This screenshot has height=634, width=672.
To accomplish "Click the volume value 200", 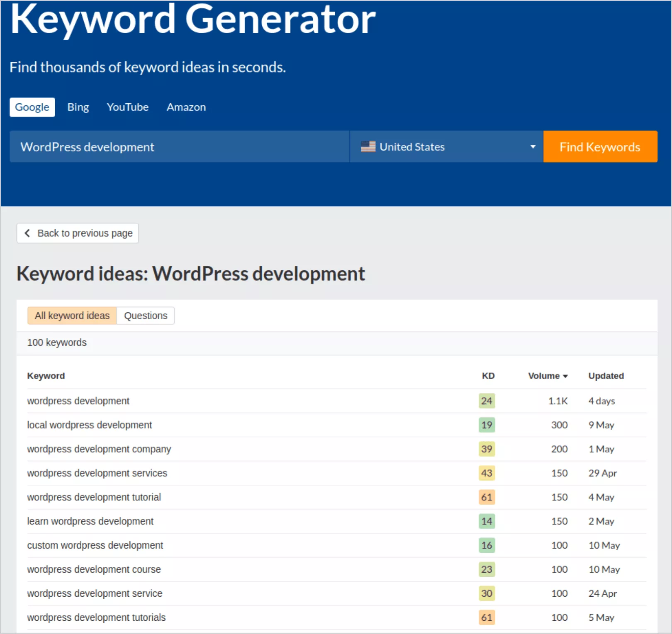I will (559, 449).
